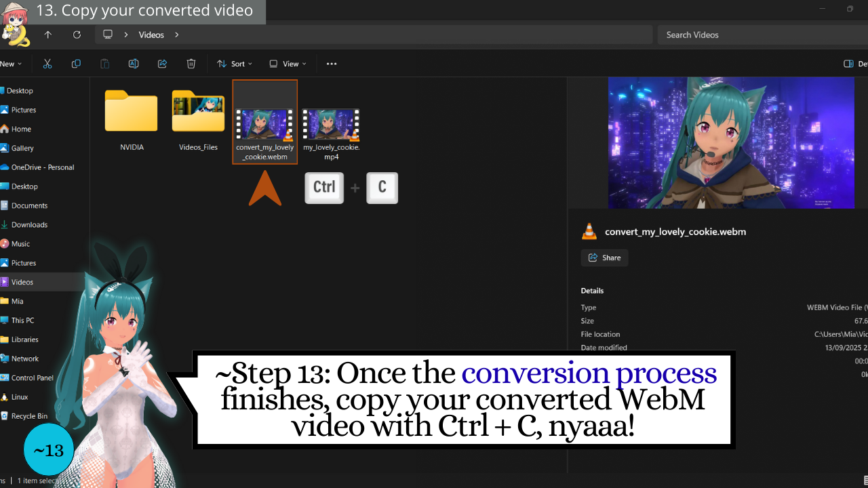Viewport: 868px width, 488px height.
Task: Select Linux in navigation pane
Action: [20, 396]
